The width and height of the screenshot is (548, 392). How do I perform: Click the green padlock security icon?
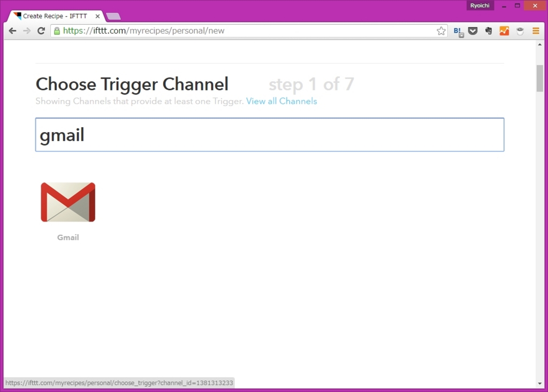(57, 30)
